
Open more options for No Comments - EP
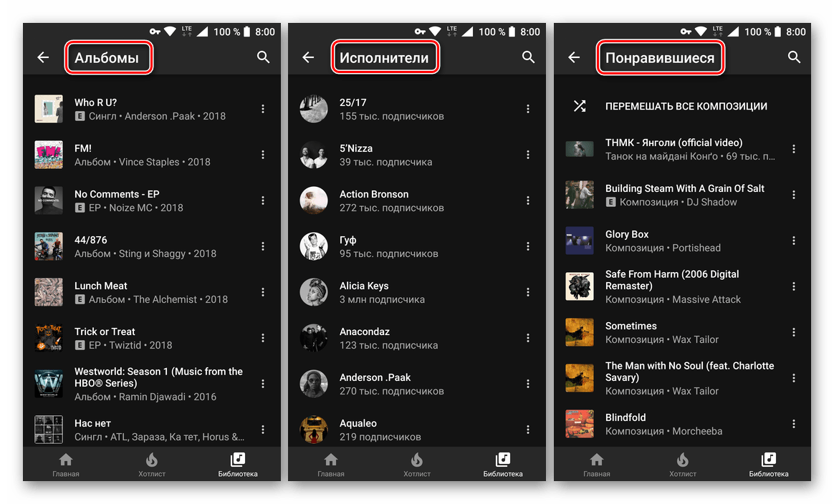point(263,200)
